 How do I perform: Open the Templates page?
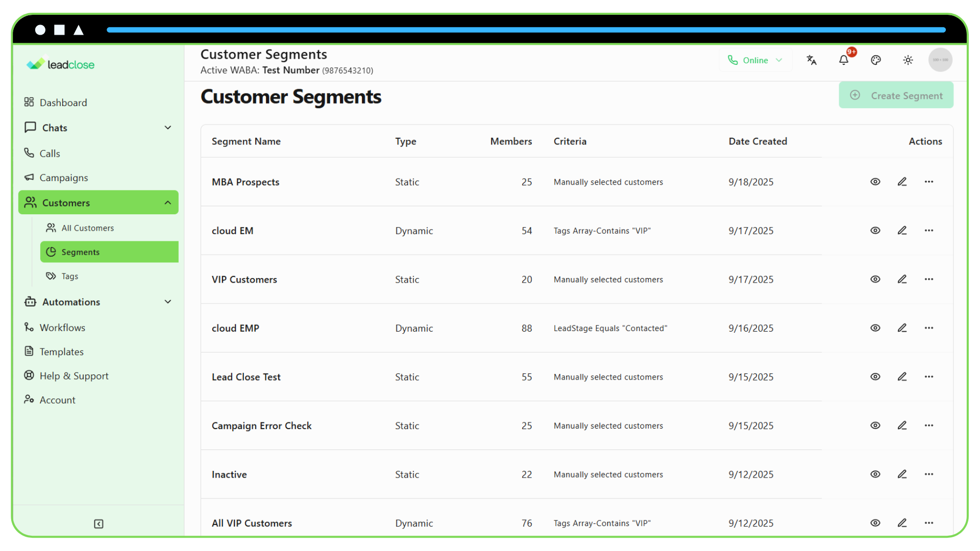tap(61, 352)
